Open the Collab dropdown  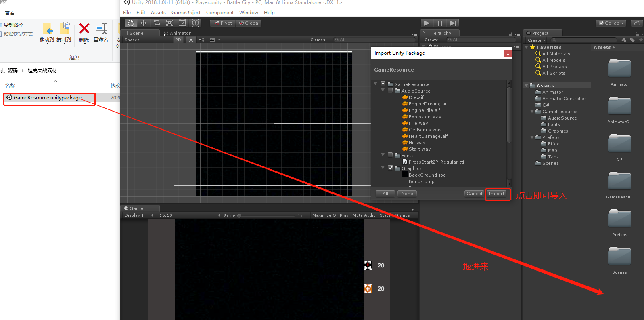611,23
